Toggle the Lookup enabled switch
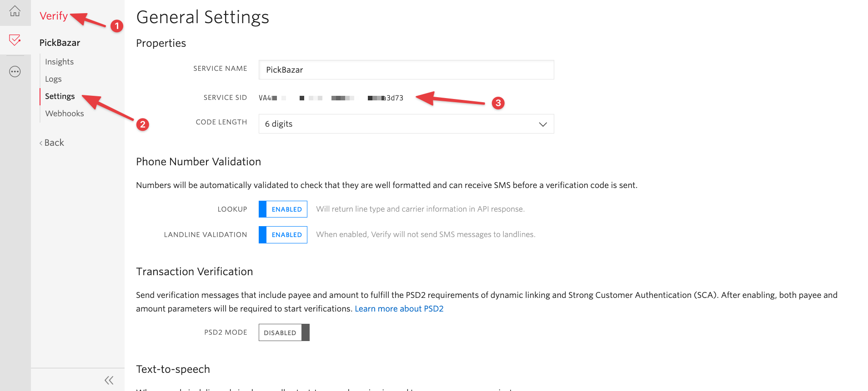 tap(283, 209)
